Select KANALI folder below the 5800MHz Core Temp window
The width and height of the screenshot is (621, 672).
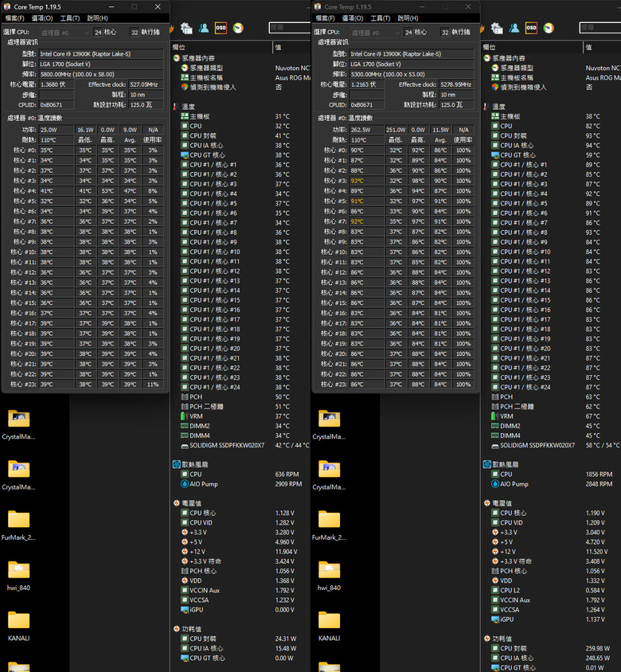click(18, 625)
